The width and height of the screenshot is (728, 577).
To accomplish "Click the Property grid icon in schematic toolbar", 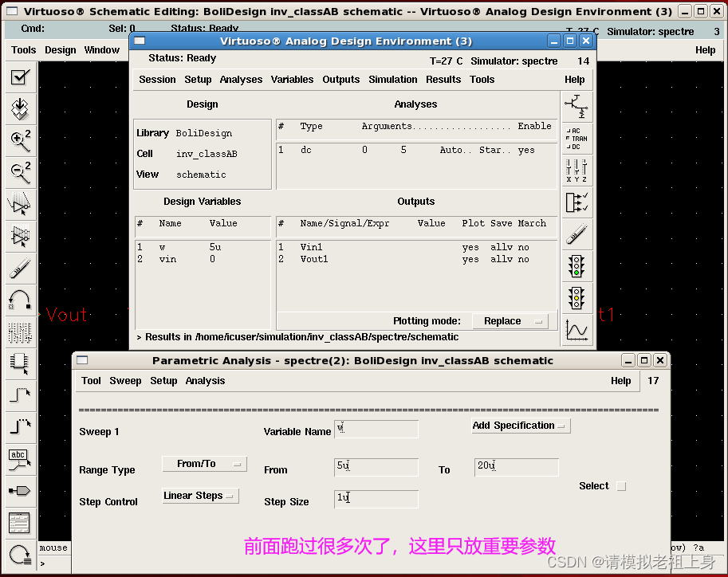I will (x=20, y=332).
